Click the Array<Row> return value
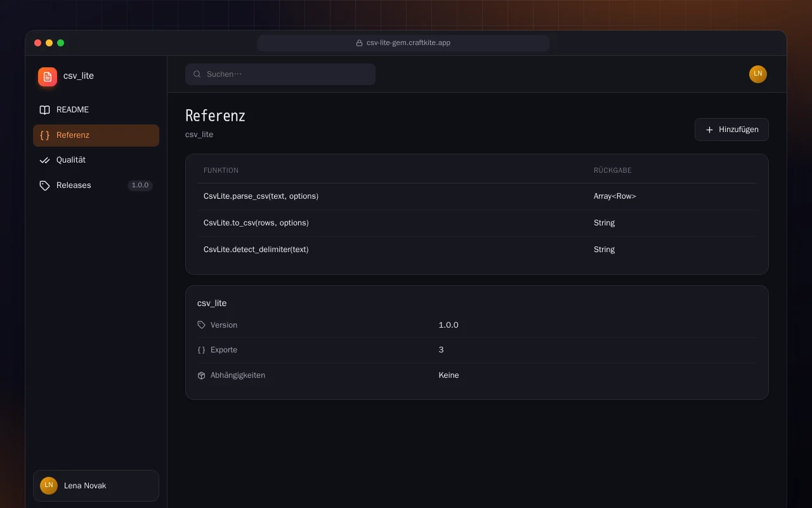The width and height of the screenshot is (812, 508). pyautogui.click(x=615, y=196)
